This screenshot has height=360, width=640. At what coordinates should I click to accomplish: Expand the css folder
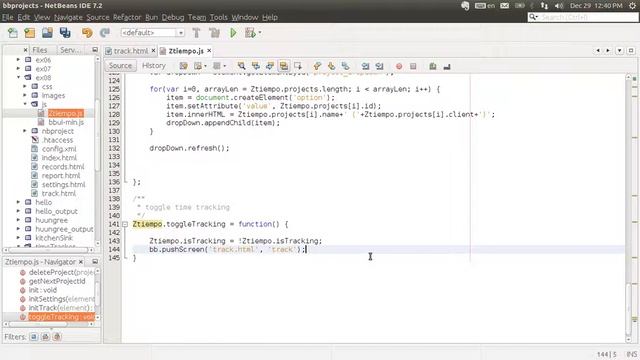tap(24, 87)
